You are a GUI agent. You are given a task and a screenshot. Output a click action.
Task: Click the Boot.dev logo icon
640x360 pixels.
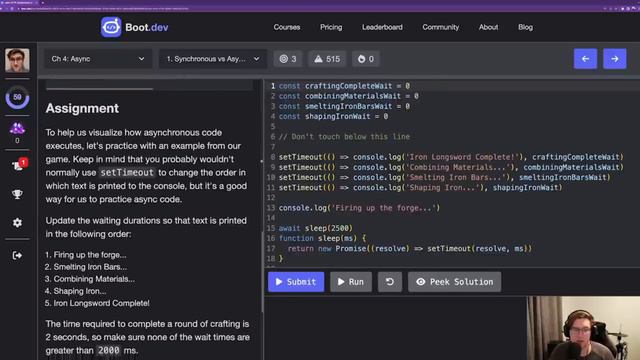[111, 27]
